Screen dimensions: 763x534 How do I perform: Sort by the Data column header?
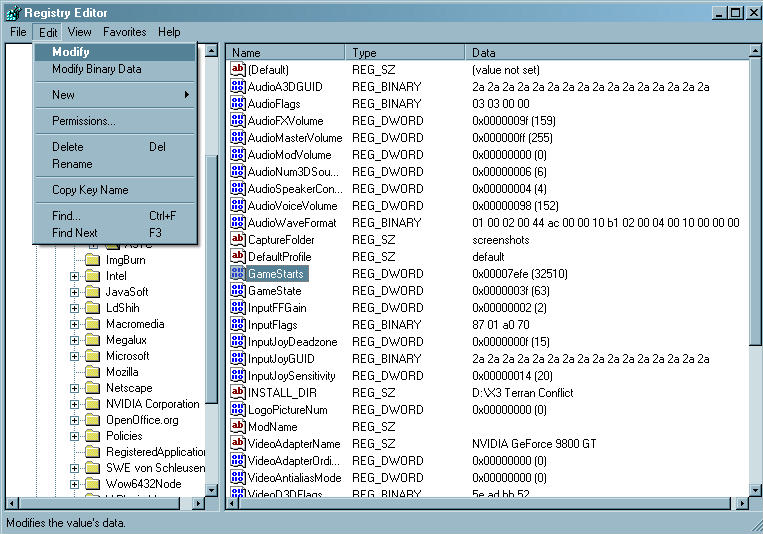606,53
